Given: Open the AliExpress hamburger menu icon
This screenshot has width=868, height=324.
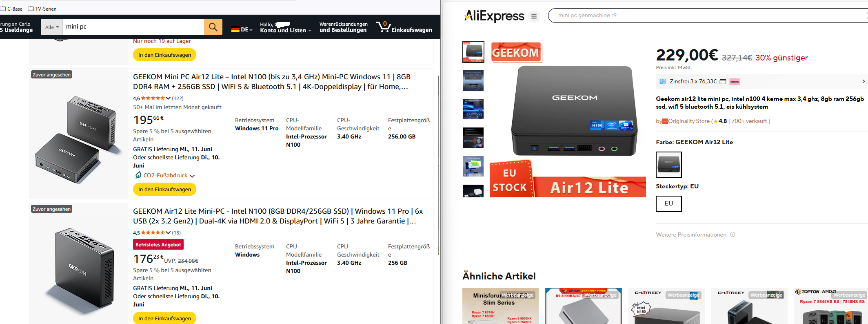Looking at the screenshot, I should point(534,16).
